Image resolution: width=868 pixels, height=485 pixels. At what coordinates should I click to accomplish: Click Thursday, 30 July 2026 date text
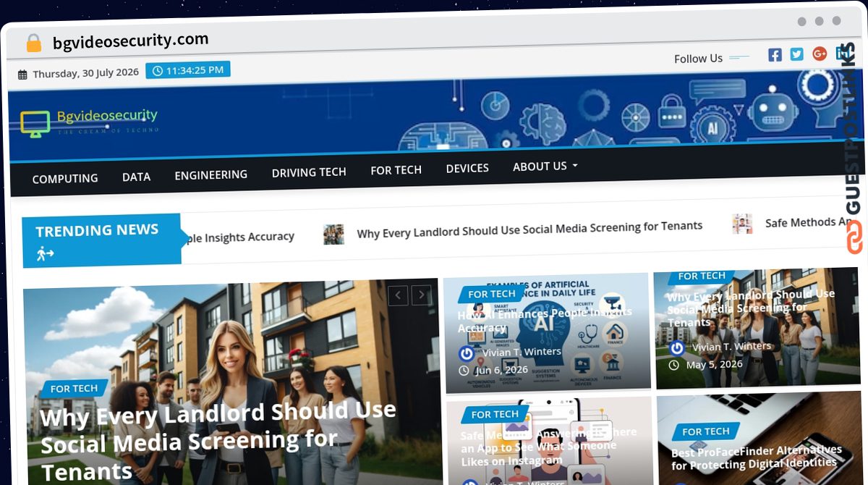click(85, 73)
